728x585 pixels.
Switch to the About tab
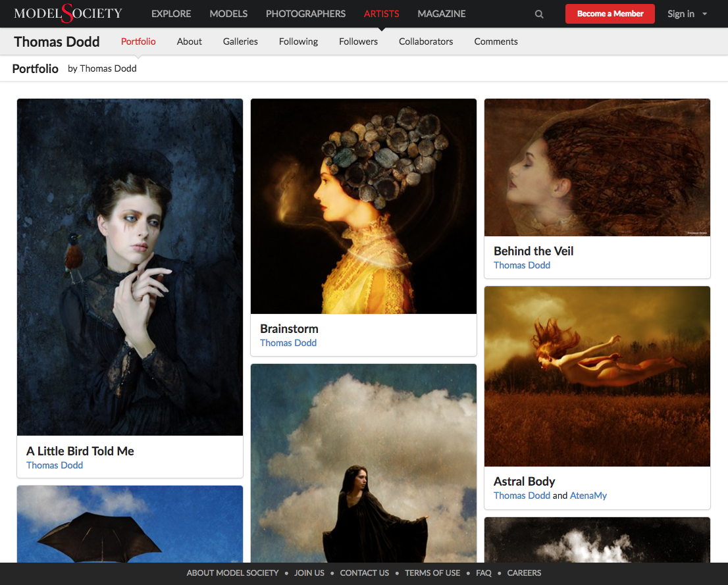pos(189,41)
